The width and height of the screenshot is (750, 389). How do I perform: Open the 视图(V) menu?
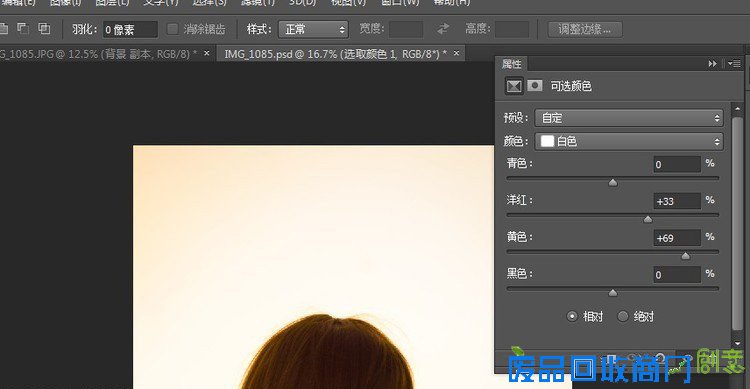[x=348, y=2]
